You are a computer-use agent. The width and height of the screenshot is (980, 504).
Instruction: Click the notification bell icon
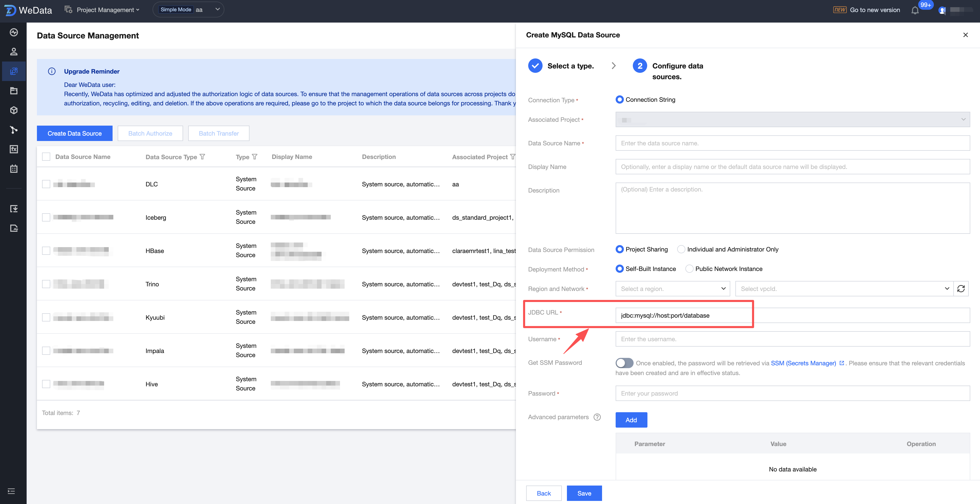coord(915,10)
